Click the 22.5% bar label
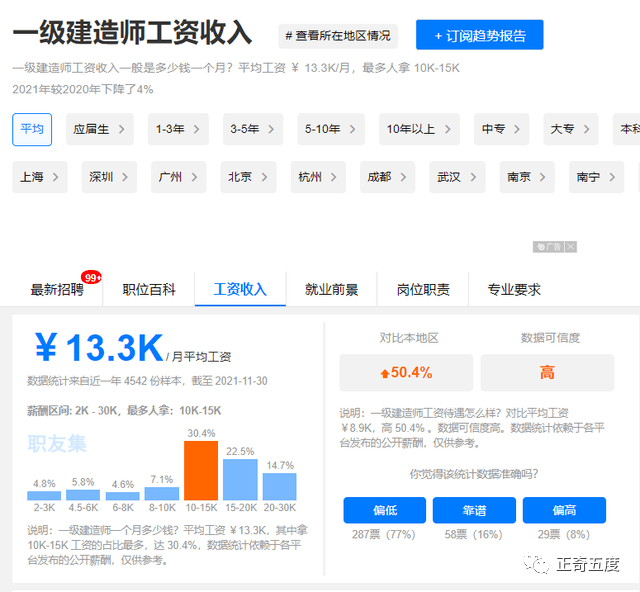Viewport: 640px width, 592px height. 240,451
